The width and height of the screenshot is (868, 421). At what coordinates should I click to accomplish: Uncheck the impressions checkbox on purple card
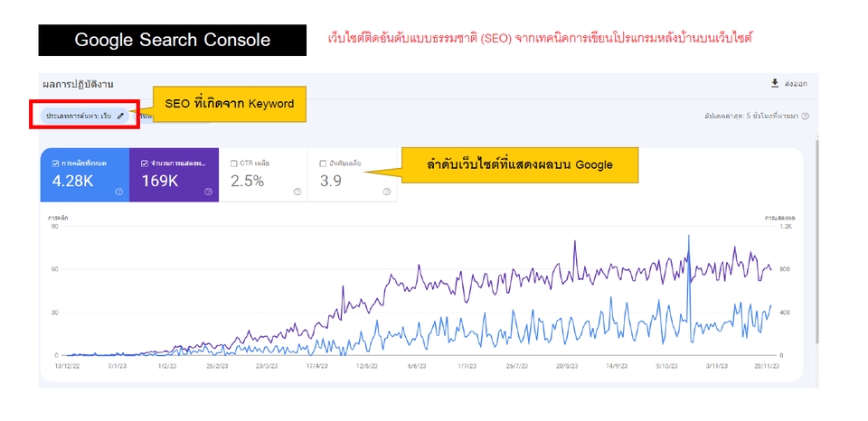click(145, 164)
